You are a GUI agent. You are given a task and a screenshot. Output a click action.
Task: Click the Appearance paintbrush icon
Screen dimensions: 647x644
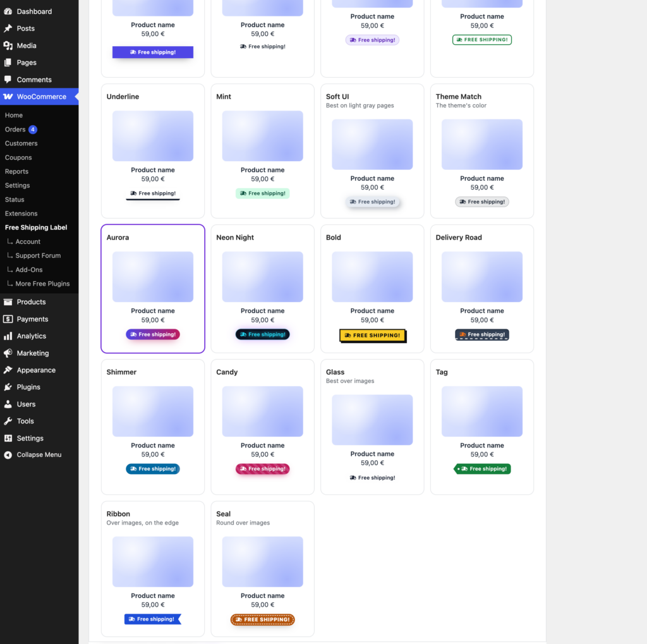8,370
